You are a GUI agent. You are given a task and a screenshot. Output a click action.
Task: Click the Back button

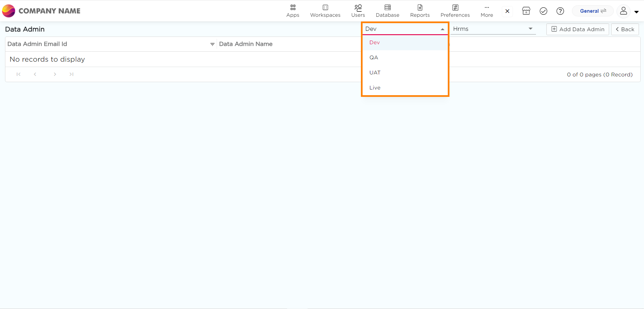tap(625, 29)
